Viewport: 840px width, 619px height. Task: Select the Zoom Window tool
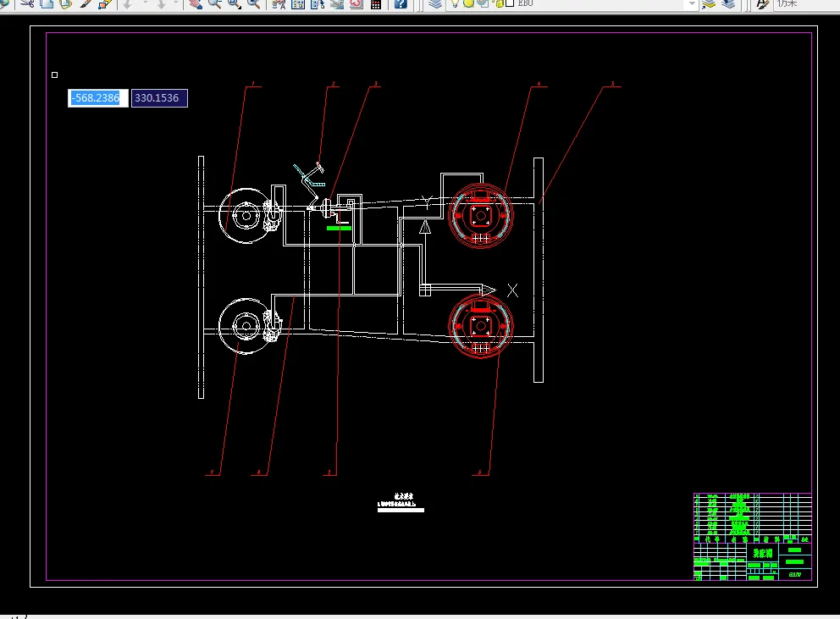pos(234,3)
